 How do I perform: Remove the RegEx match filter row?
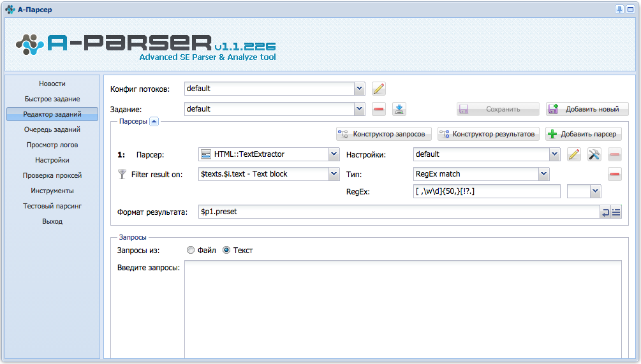click(x=614, y=174)
